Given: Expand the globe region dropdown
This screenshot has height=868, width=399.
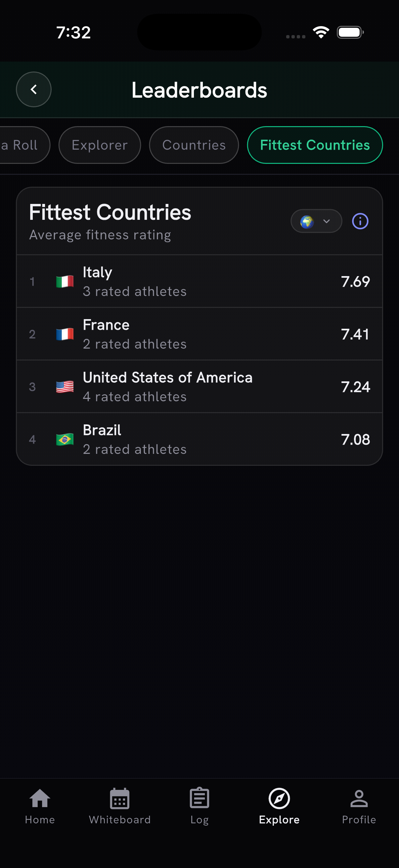Looking at the screenshot, I should [316, 221].
